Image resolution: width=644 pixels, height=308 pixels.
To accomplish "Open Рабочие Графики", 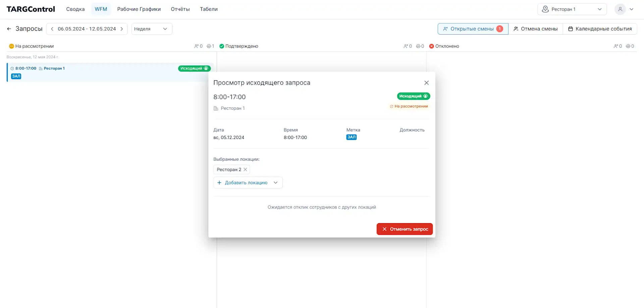I will (x=139, y=9).
